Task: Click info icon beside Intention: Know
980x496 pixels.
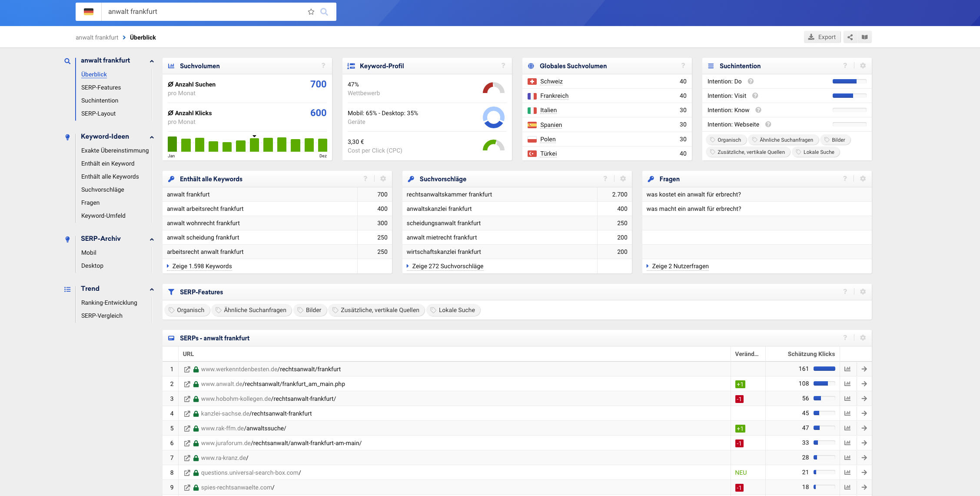Action: pos(758,110)
